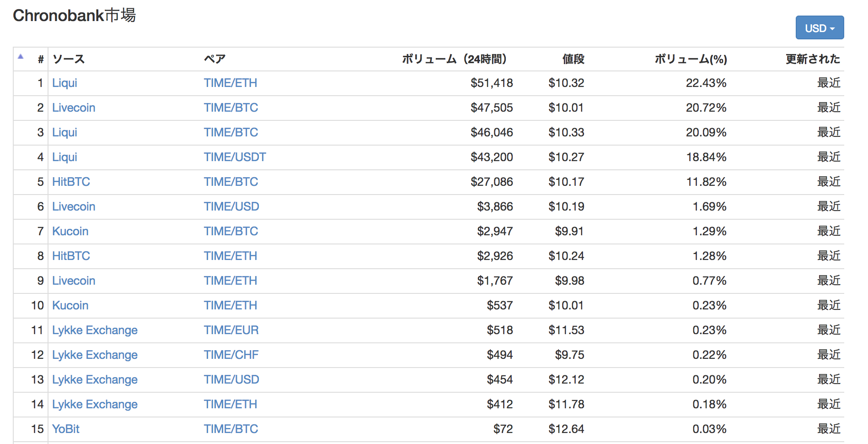Open HitBTC link in row 5

[71, 182]
